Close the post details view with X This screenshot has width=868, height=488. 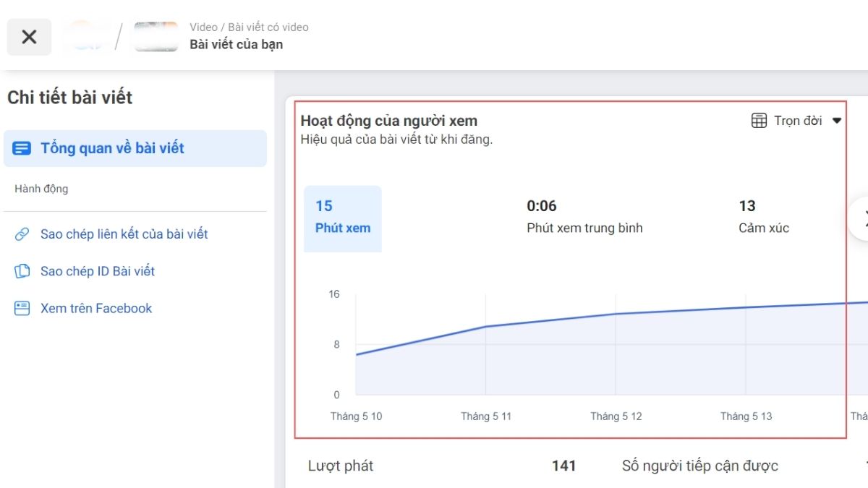(x=29, y=36)
